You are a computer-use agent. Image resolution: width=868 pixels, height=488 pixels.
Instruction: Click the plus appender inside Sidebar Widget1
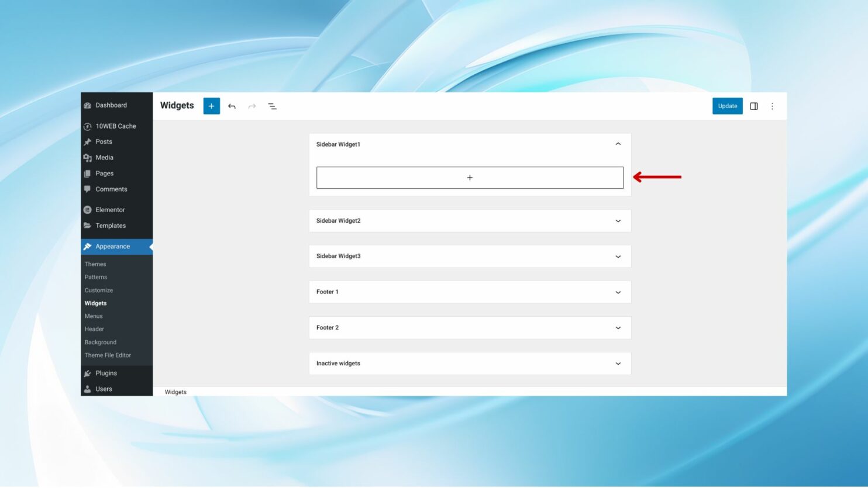[x=470, y=177]
